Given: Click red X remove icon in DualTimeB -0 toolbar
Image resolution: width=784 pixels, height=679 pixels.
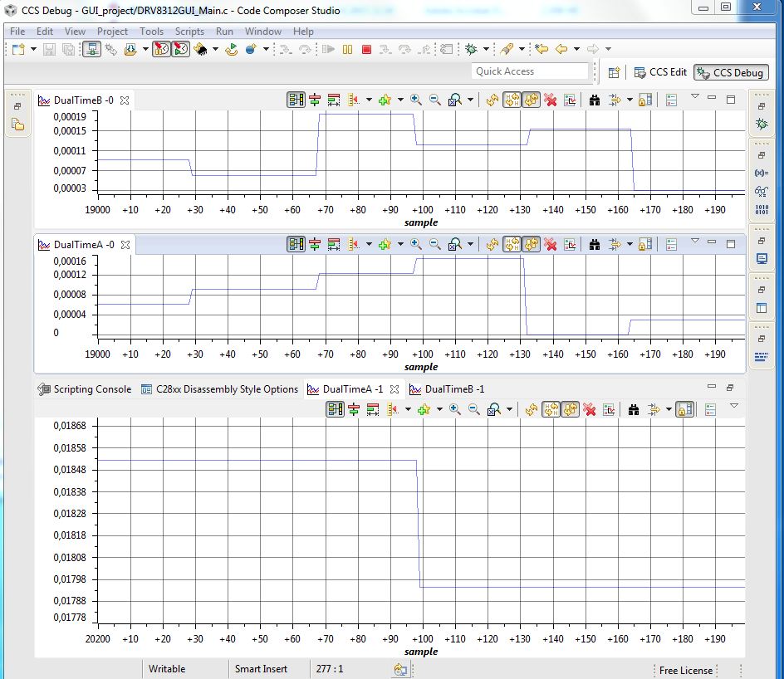Looking at the screenshot, I should pos(551,100).
